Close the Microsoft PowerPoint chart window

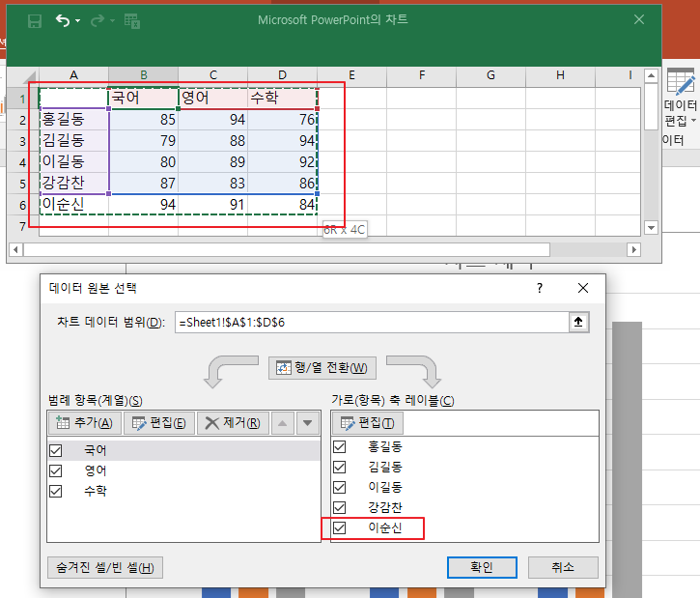(x=639, y=19)
